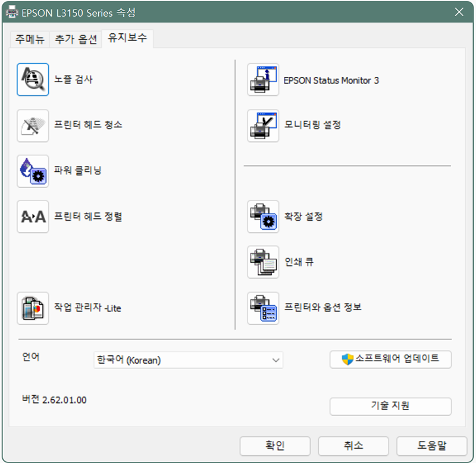Click the EPSON printer title bar icon
476x463 pixels.
(12, 12)
